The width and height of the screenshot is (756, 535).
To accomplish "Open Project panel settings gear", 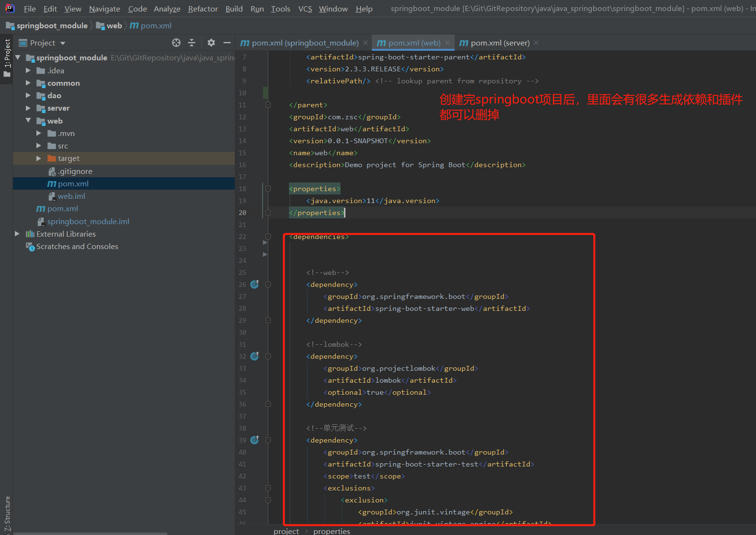I will point(211,43).
